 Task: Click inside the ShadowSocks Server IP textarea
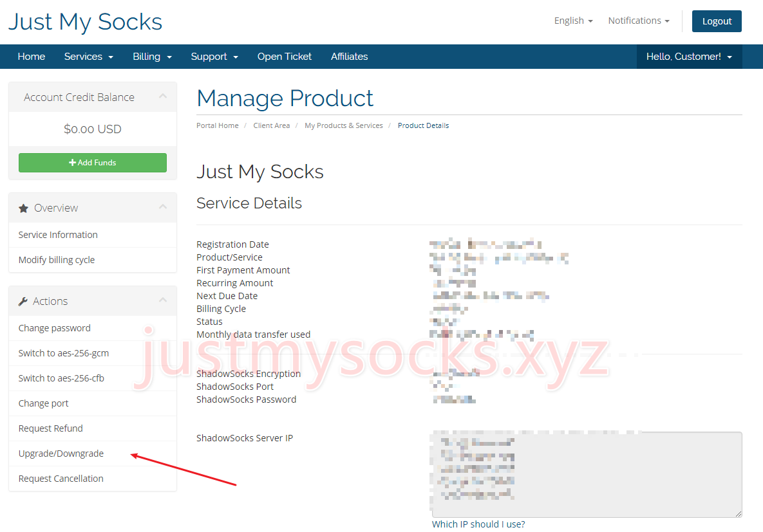click(587, 475)
